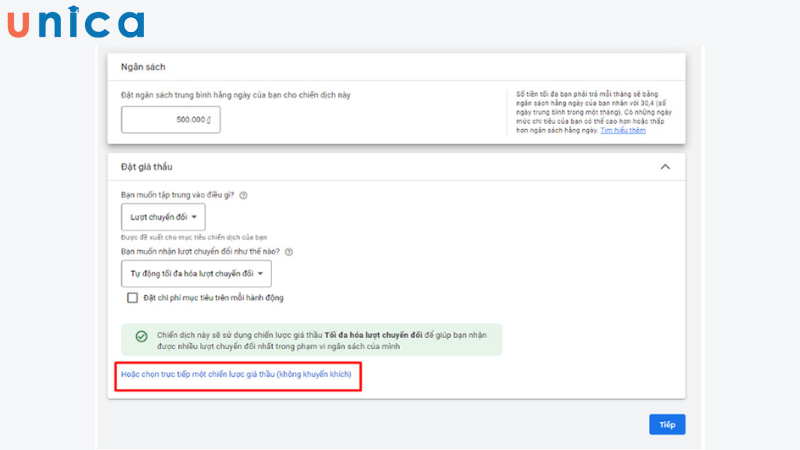The width and height of the screenshot is (800, 450).
Task: Click the daily budget input showing 500.000
Action: point(170,119)
